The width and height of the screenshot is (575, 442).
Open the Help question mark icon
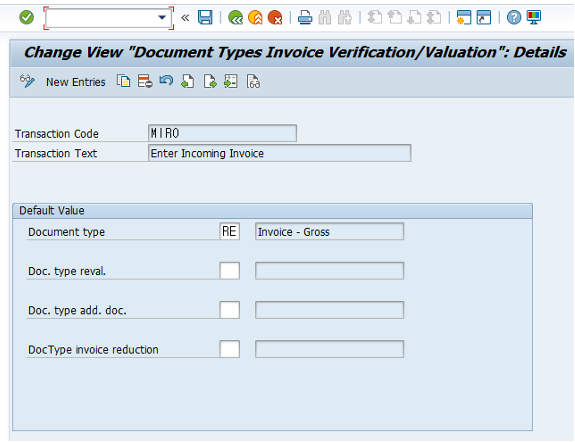tap(514, 17)
